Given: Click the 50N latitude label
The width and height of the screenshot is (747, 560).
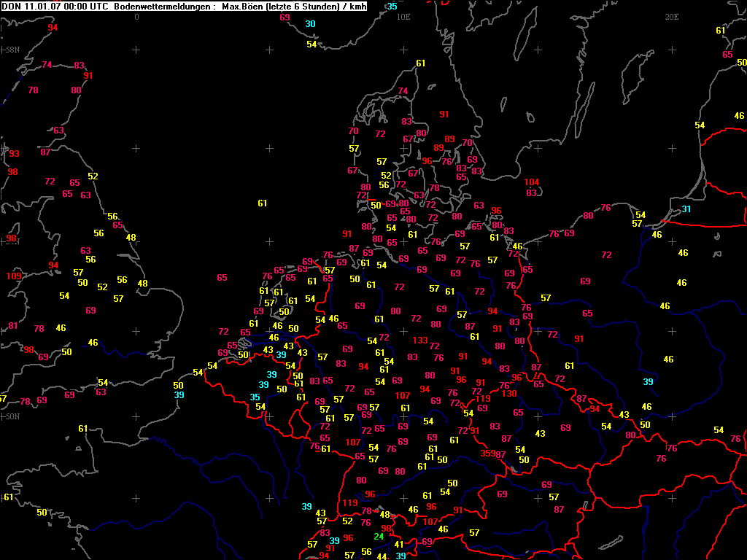Looking at the screenshot, I should coord(12,416).
